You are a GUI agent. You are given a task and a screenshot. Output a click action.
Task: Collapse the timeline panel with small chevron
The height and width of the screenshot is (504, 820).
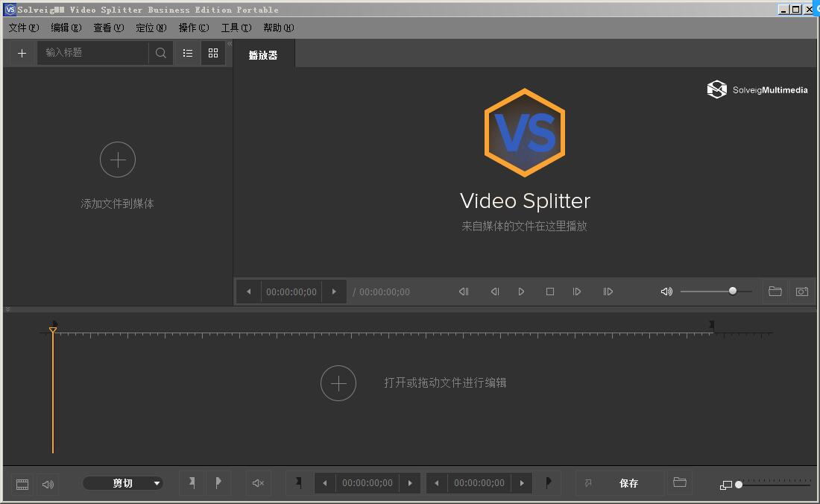tap(8, 309)
